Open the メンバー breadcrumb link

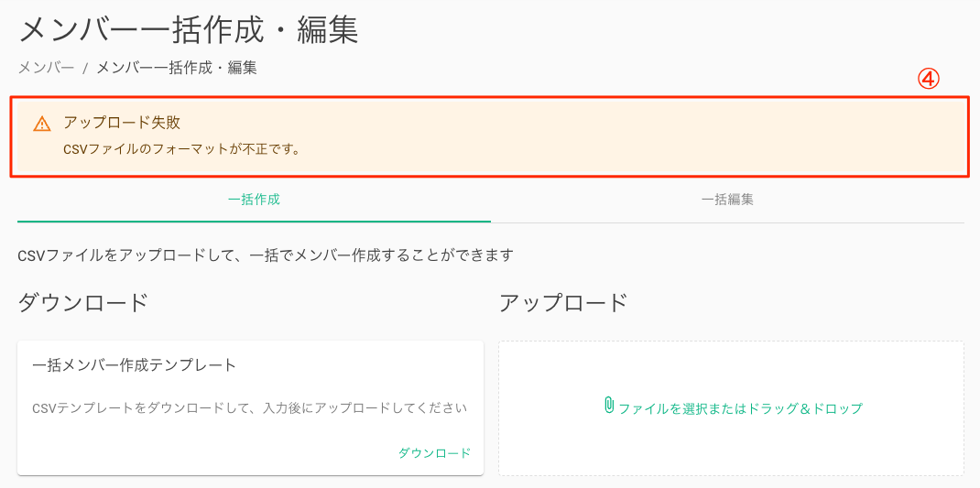(46, 68)
